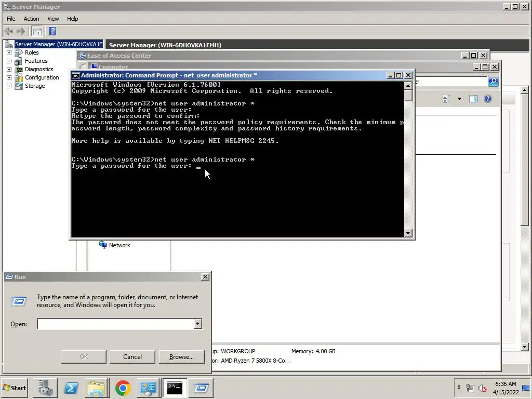532x399 pixels.
Task: Click Cancel in the Run dialog
Action: [x=132, y=356]
